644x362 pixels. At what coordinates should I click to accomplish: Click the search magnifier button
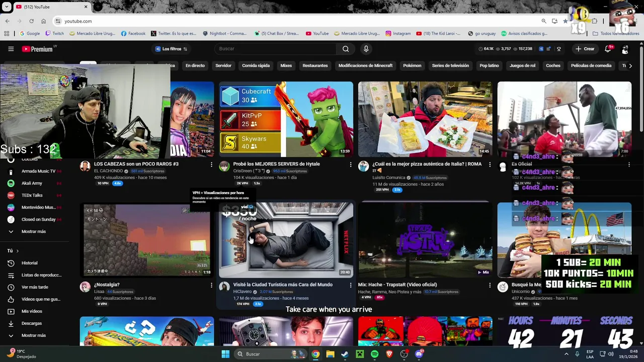tap(346, 49)
